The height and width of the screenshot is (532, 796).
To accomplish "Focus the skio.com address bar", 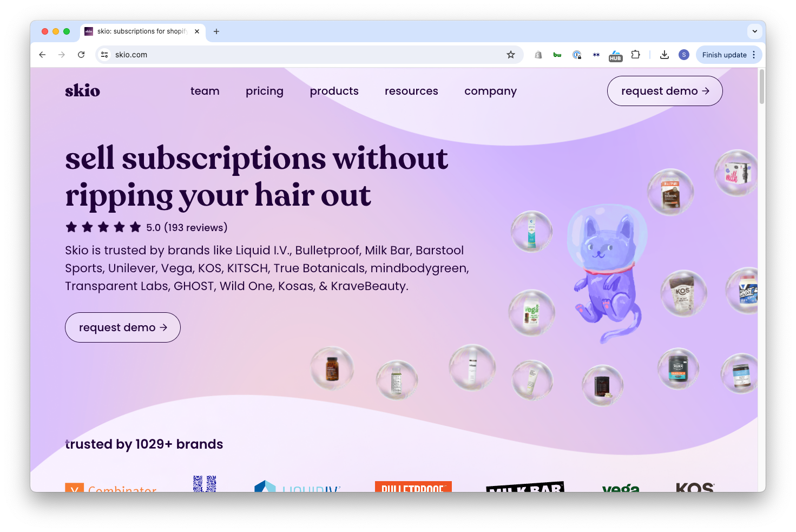I will [x=308, y=55].
